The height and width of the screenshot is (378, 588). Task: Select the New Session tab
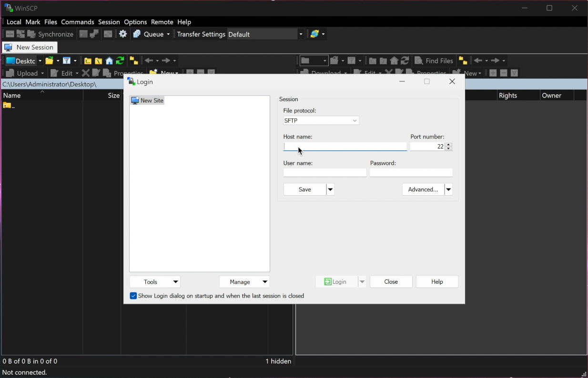pos(30,47)
